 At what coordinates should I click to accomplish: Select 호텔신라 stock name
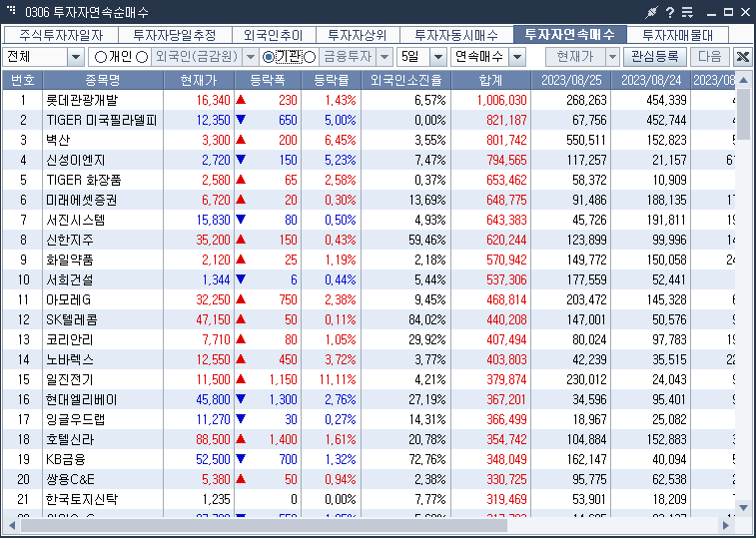point(70,439)
